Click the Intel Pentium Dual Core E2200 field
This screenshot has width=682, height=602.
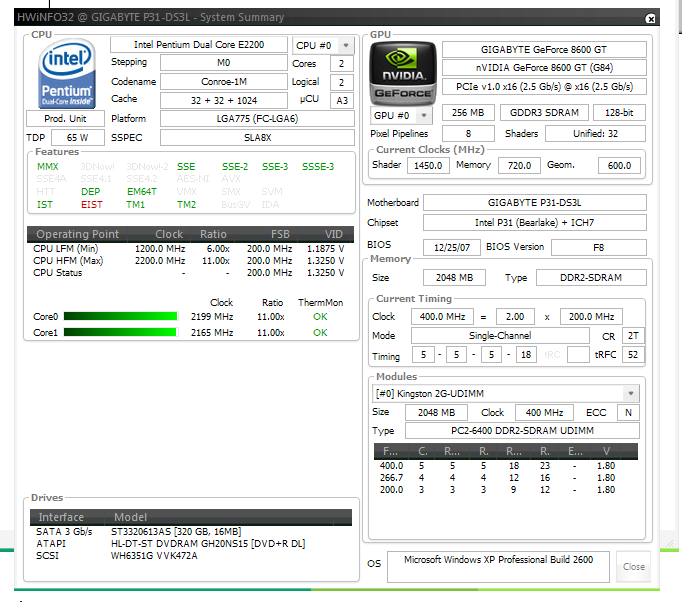(x=199, y=45)
